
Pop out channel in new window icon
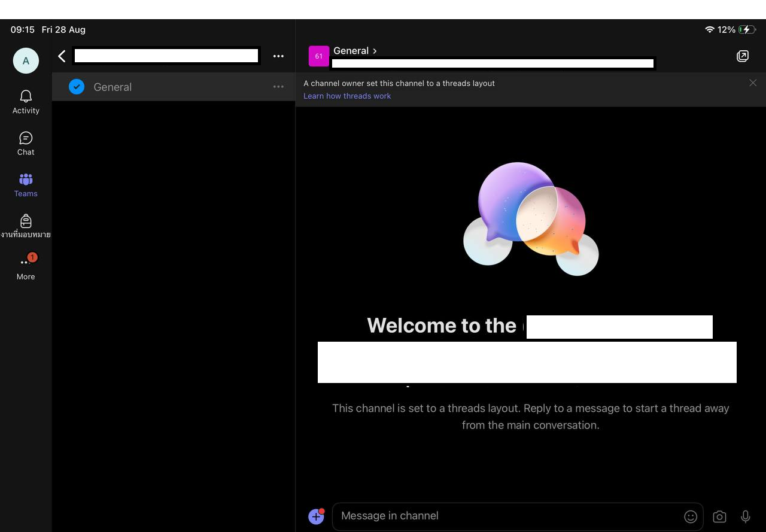click(743, 56)
